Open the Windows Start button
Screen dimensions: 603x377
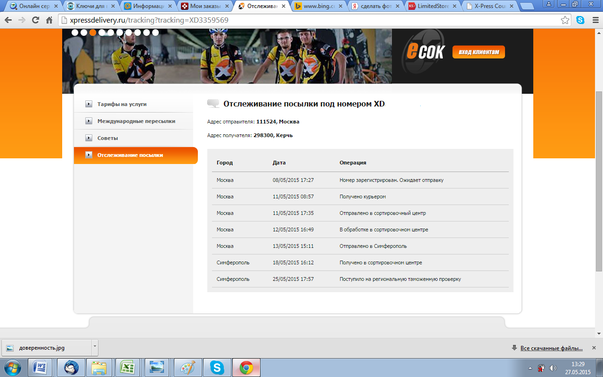click(12, 368)
